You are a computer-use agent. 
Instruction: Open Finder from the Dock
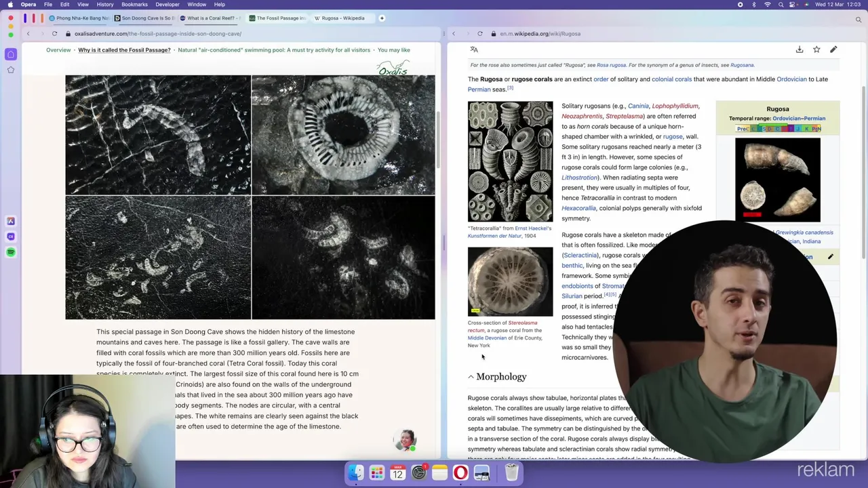tap(356, 472)
